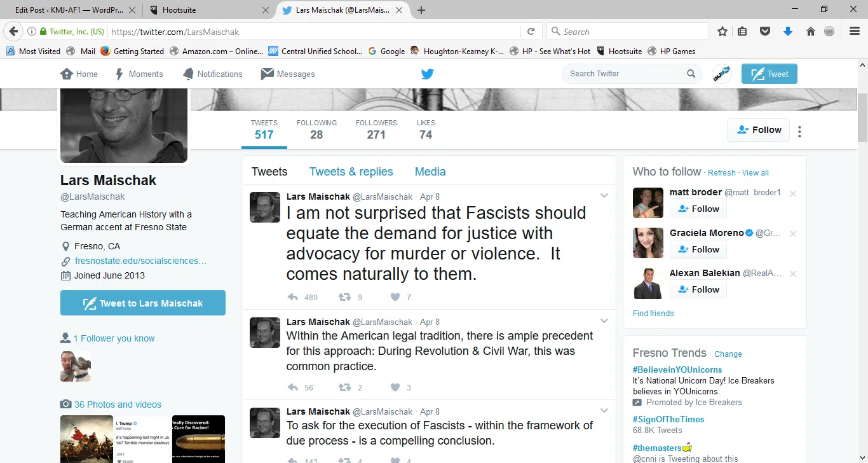868x463 pixels.
Task: Switch to Media tab
Action: [430, 172]
